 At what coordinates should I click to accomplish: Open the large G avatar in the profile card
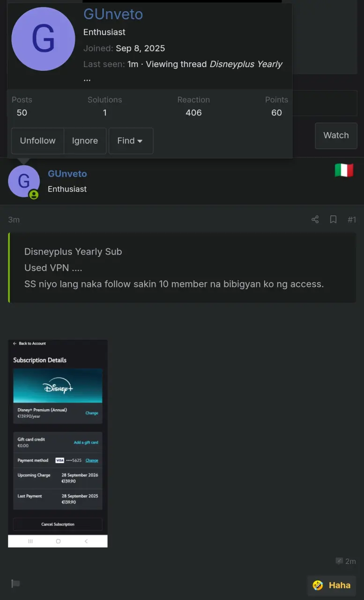coord(43,39)
